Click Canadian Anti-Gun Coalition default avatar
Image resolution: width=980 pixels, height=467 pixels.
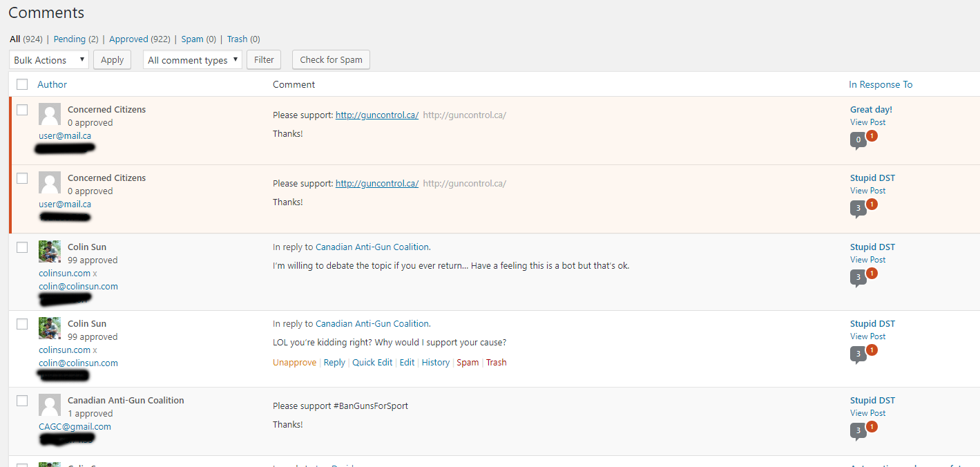tap(50, 405)
